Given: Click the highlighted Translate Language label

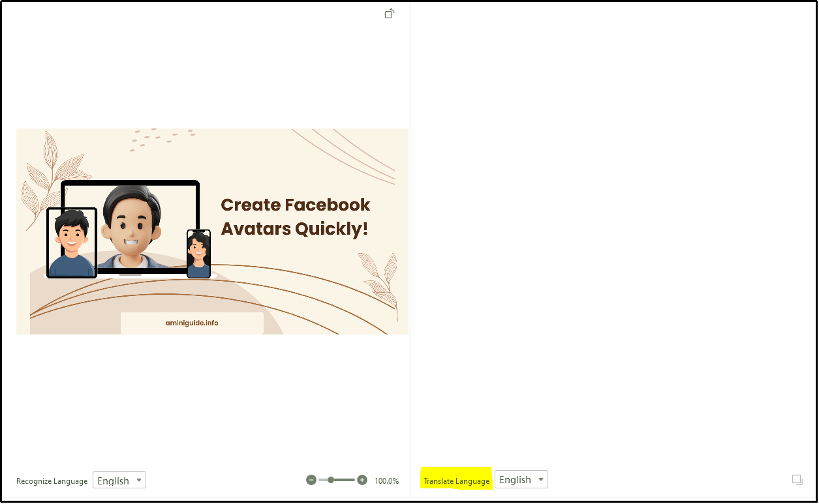Looking at the screenshot, I should coord(456,479).
